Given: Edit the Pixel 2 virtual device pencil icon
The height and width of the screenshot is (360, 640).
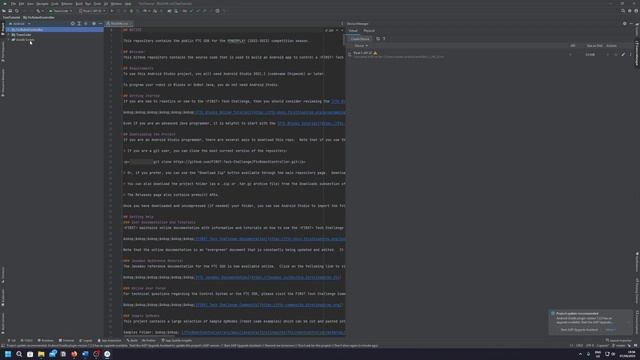Looking at the screenshot, I should (x=623, y=54).
